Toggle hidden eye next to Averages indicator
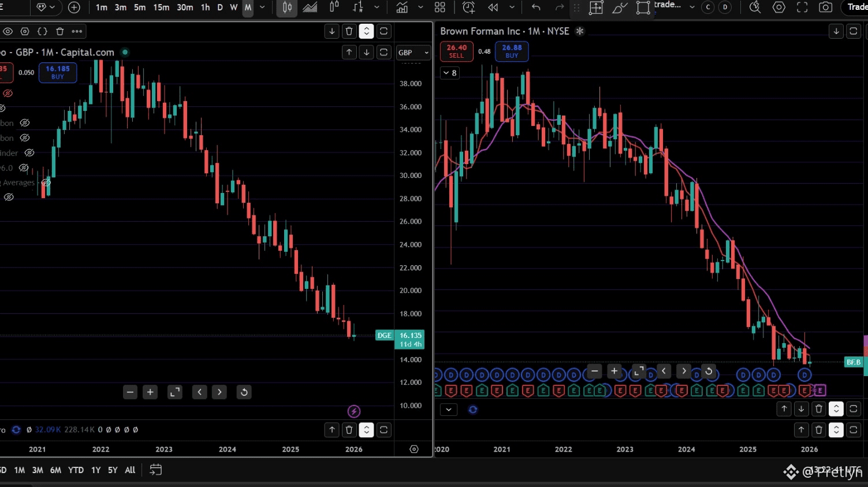 [46, 183]
